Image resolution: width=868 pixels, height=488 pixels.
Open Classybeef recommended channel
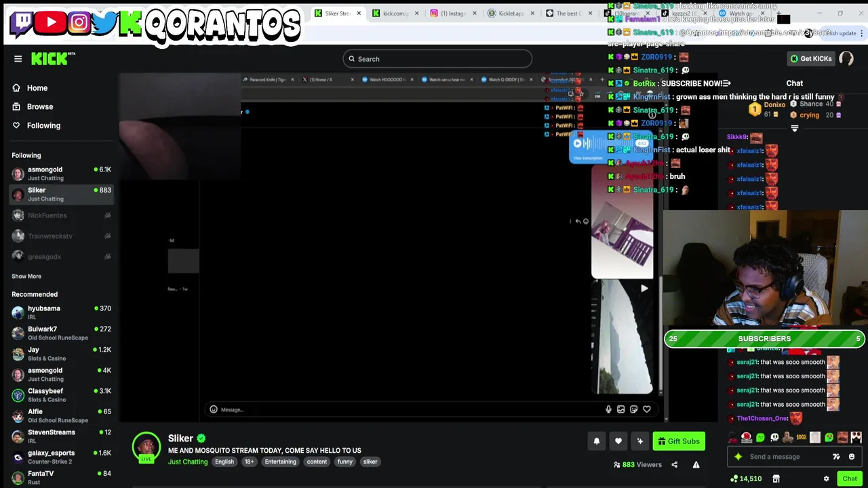[x=61, y=395]
